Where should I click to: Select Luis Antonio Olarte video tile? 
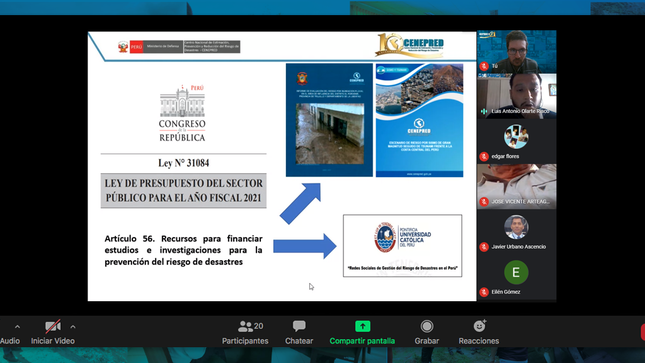(x=517, y=96)
